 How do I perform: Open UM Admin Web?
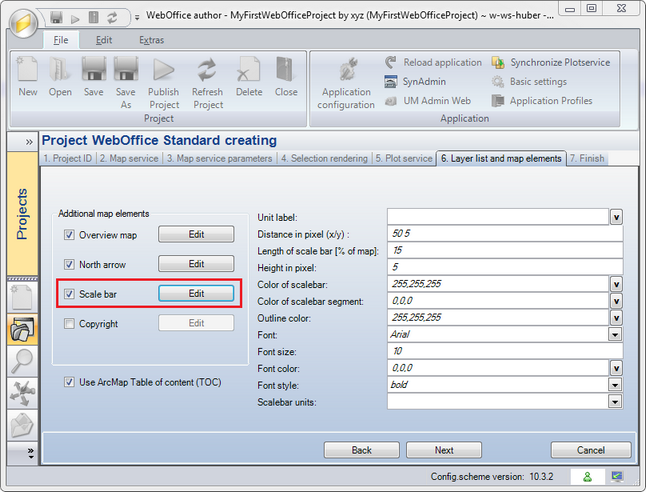(428, 101)
